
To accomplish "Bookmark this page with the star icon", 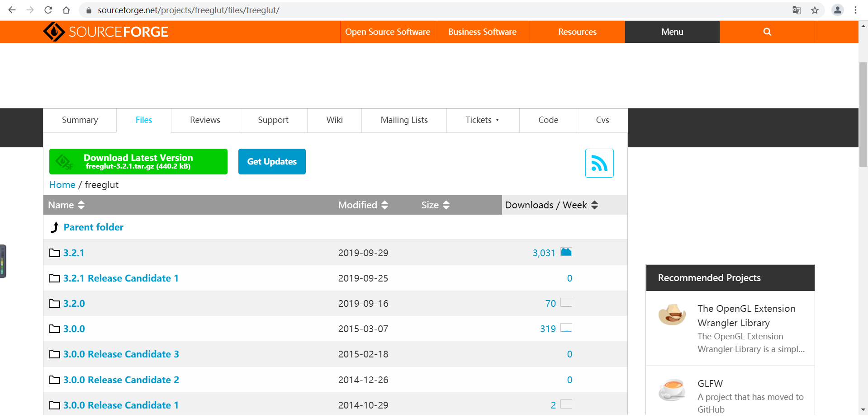I will (x=815, y=10).
